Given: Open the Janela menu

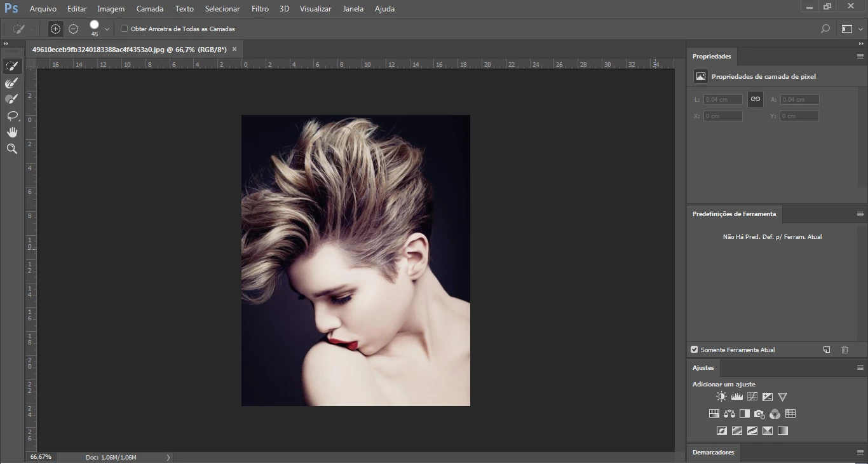Looking at the screenshot, I should pos(353,9).
